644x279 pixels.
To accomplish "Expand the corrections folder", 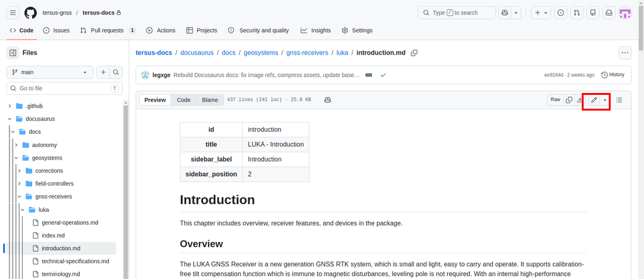I will pyautogui.click(x=19, y=171).
